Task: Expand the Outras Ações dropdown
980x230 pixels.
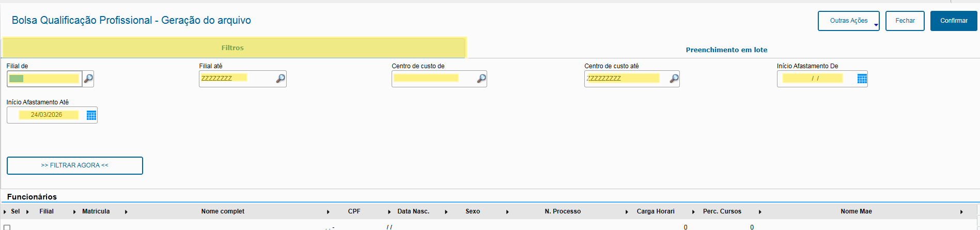Action: (876, 25)
